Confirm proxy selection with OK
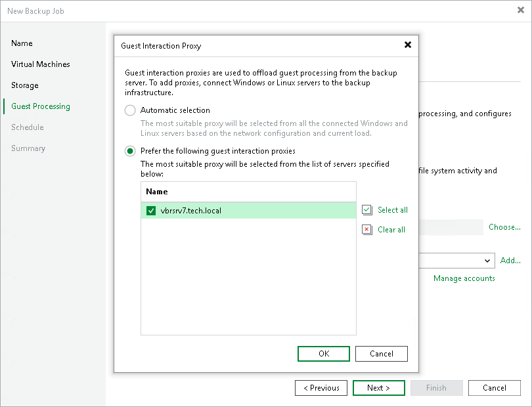Screen dimensions: 532x407 click(324, 354)
